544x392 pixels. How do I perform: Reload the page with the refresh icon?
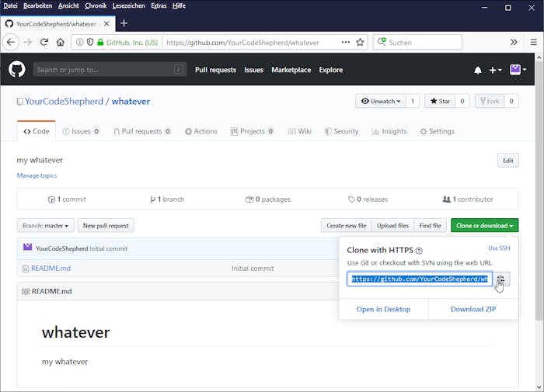point(44,42)
